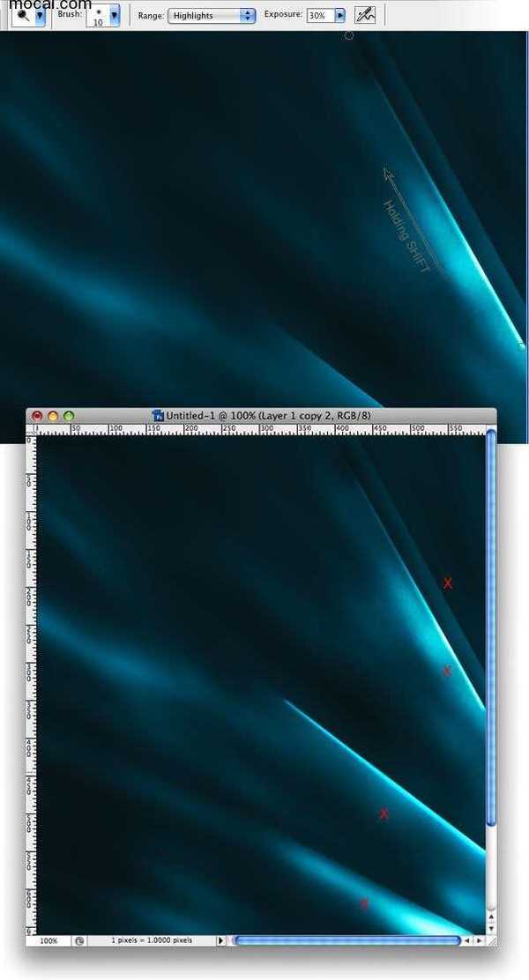This screenshot has width=529, height=980.
Task: Open the tool preset picker arrow
Action: click(x=38, y=16)
